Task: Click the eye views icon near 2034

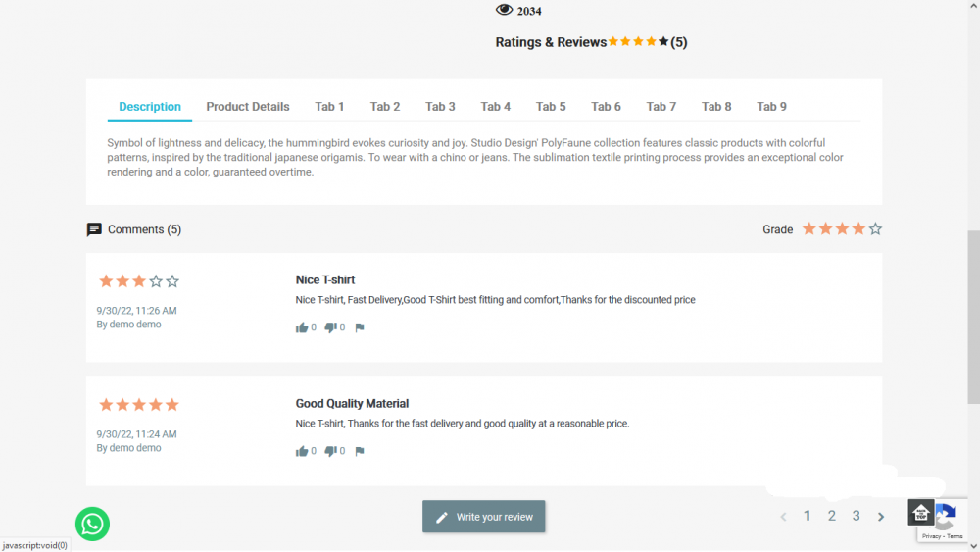Action: point(504,10)
